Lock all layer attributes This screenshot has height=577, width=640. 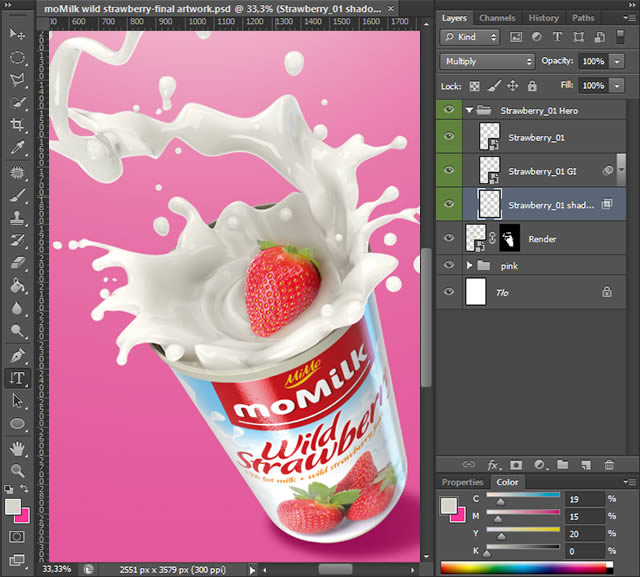click(x=532, y=86)
